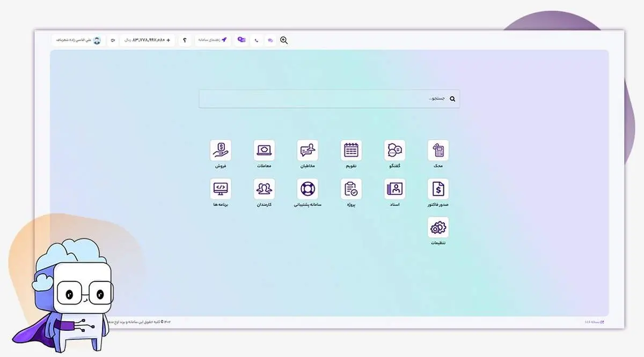This screenshot has height=357, width=644.
Task: Open the محک calculator app
Action: pyautogui.click(x=438, y=151)
